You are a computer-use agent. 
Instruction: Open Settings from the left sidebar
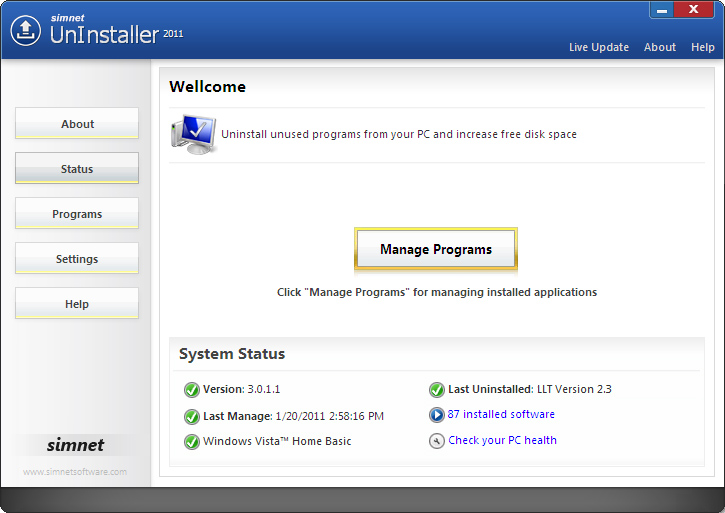[x=77, y=259]
